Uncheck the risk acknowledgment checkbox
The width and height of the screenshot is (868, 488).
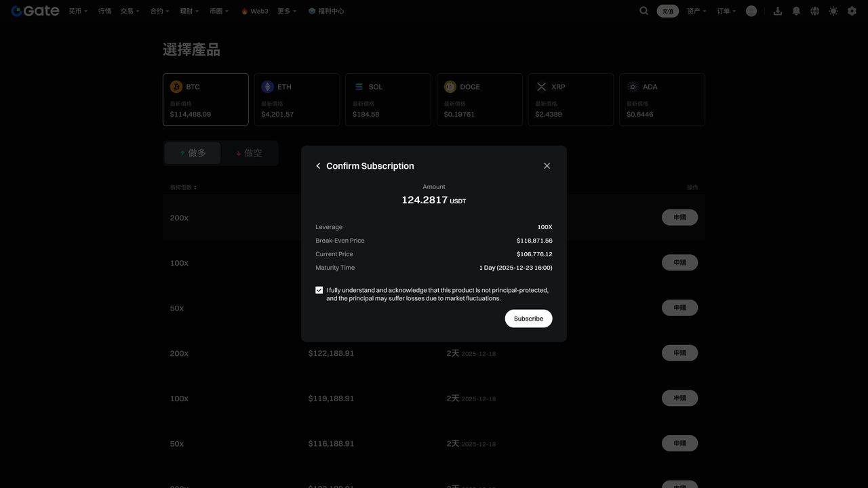click(x=319, y=290)
